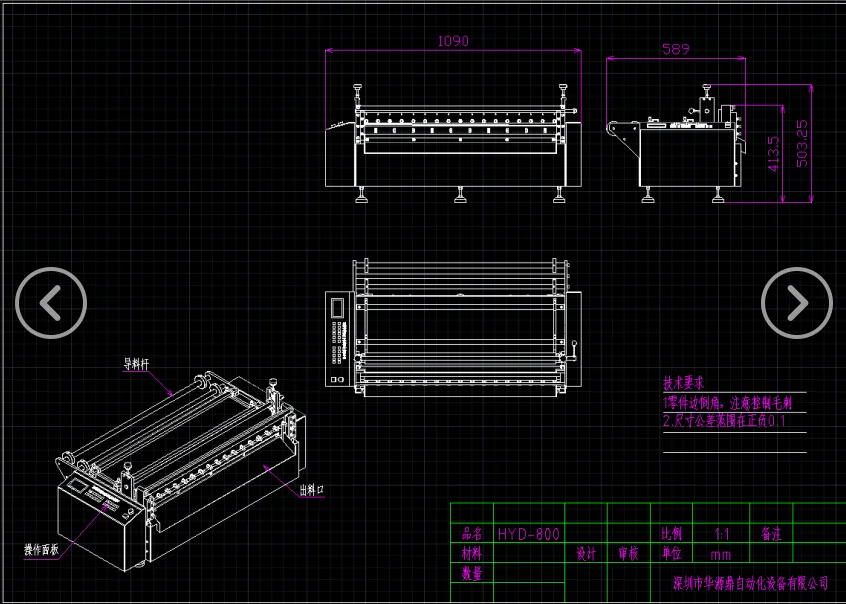Viewport: 846px width, 604px height.
Task: Select the 589 dimension label
Action: 676,49
